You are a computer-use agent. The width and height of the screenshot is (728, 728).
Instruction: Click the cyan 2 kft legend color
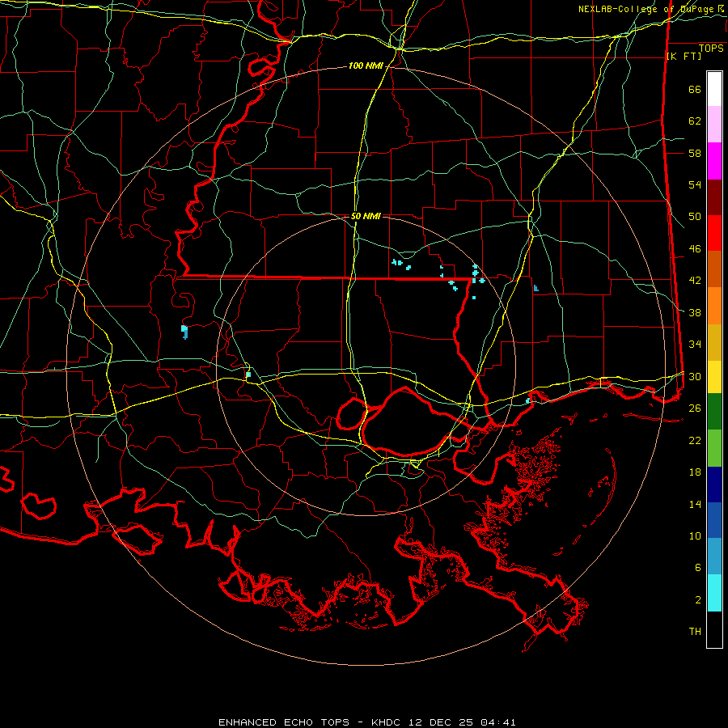click(x=714, y=593)
